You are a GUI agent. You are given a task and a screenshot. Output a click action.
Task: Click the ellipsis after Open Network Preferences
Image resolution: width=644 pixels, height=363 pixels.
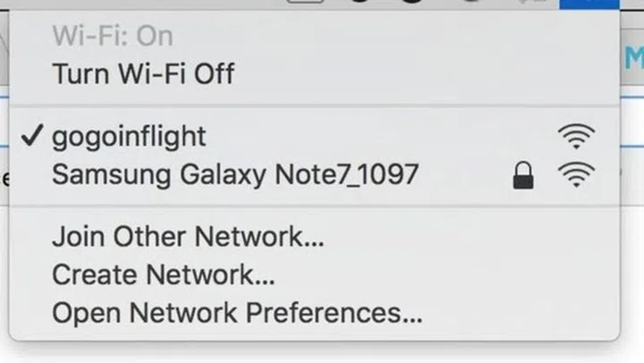(412, 320)
